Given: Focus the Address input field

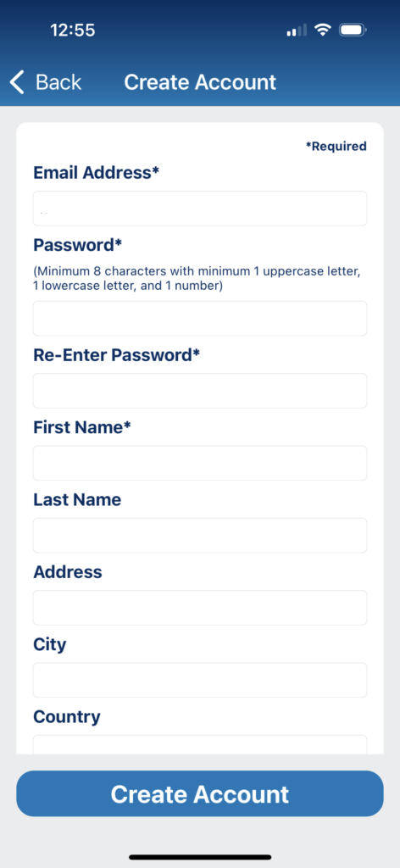Looking at the screenshot, I should [x=200, y=608].
